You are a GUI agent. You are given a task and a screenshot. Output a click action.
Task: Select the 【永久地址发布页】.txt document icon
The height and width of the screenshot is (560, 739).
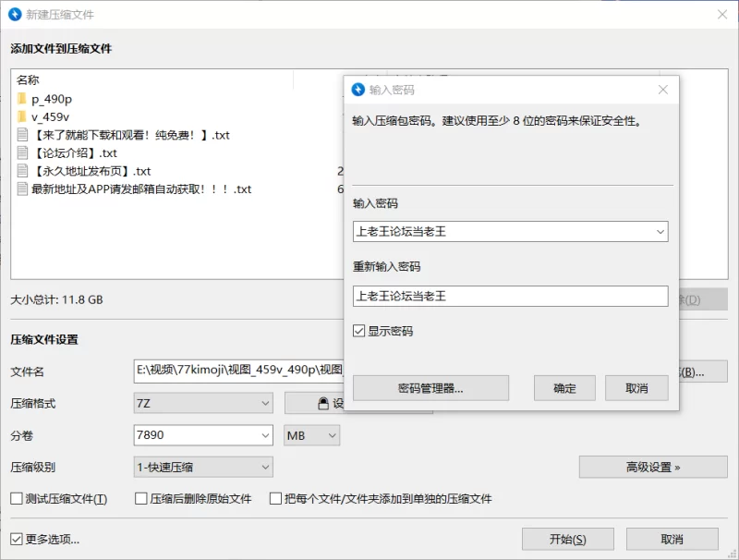tap(22, 171)
